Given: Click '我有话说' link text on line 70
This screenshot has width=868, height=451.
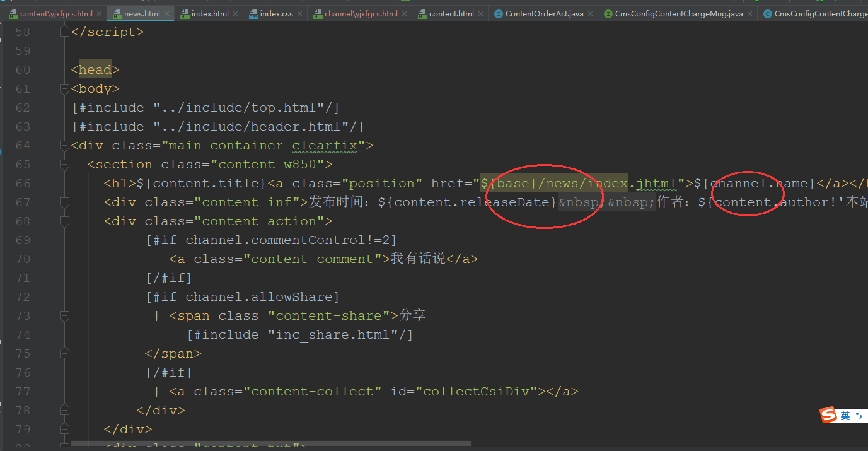Looking at the screenshot, I should click(x=419, y=259).
